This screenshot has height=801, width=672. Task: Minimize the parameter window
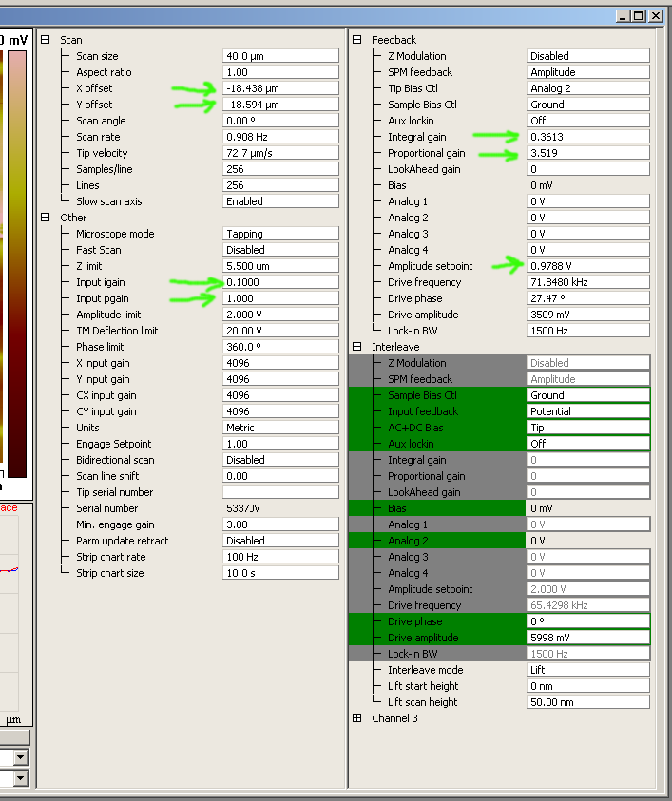[623, 16]
